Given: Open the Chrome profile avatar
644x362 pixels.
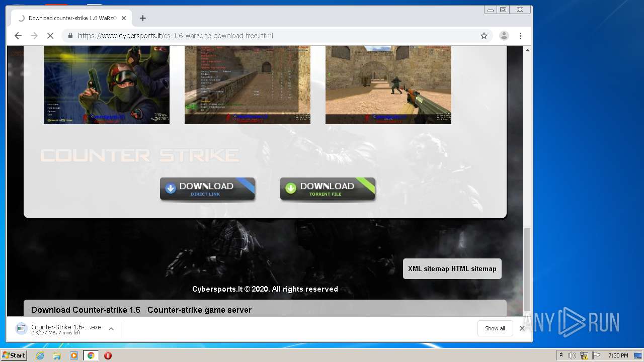Looking at the screenshot, I should (x=504, y=36).
